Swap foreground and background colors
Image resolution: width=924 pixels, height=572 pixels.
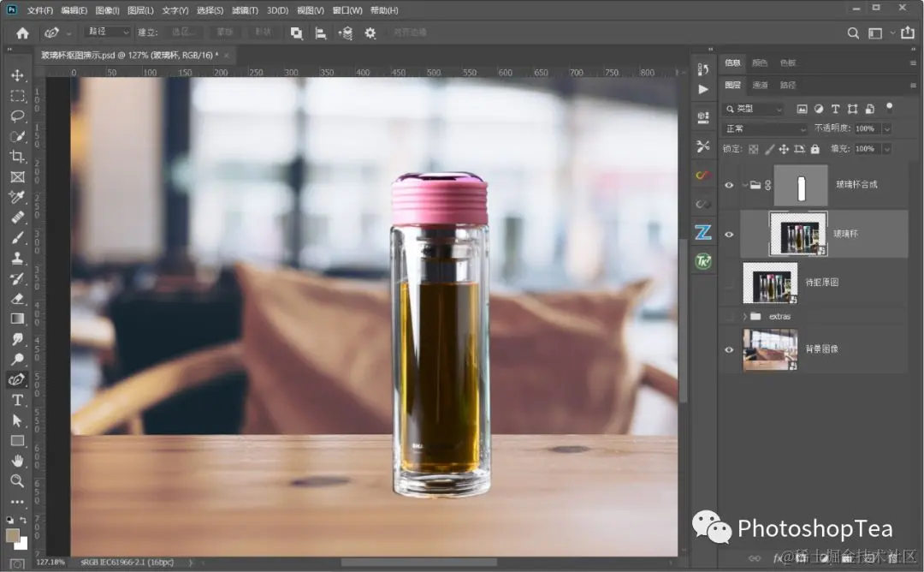23,520
